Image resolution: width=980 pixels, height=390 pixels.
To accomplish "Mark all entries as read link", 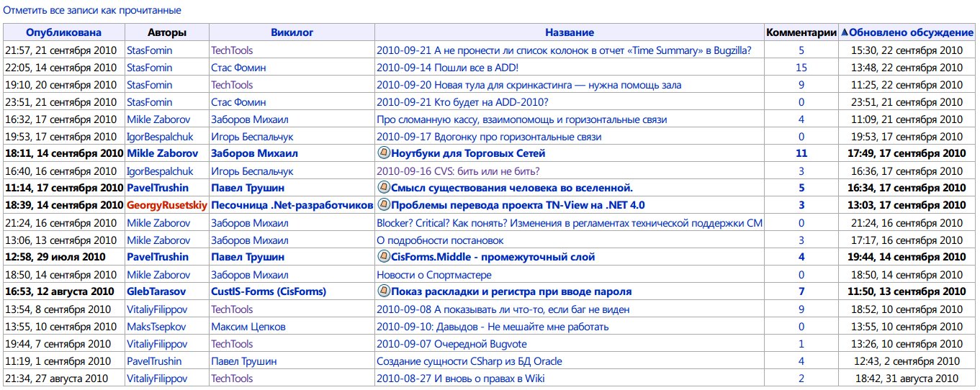I will pyautogui.click(x=92, y=11).
